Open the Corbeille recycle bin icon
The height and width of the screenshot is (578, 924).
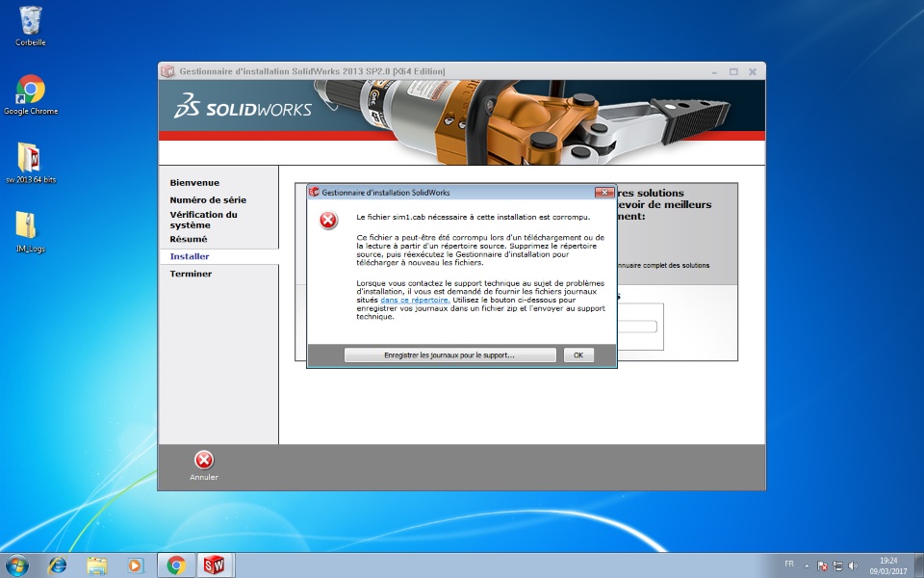[x=30, y=26]
